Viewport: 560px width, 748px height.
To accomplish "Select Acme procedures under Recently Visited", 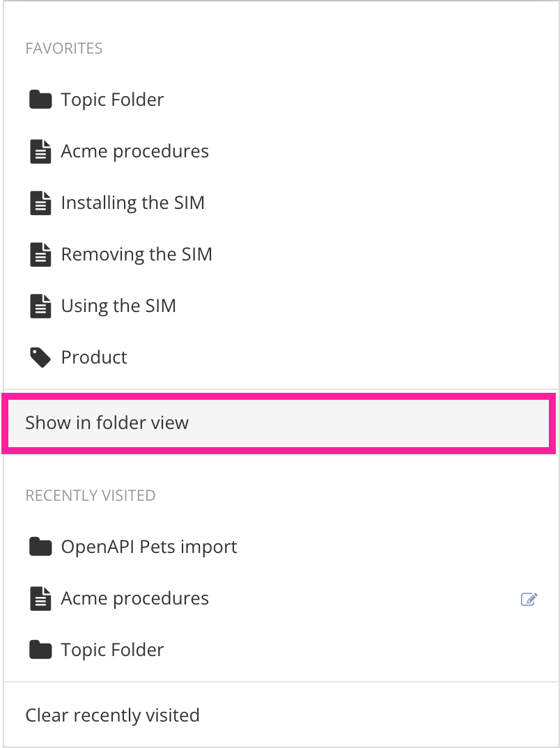I will point(134,598).
